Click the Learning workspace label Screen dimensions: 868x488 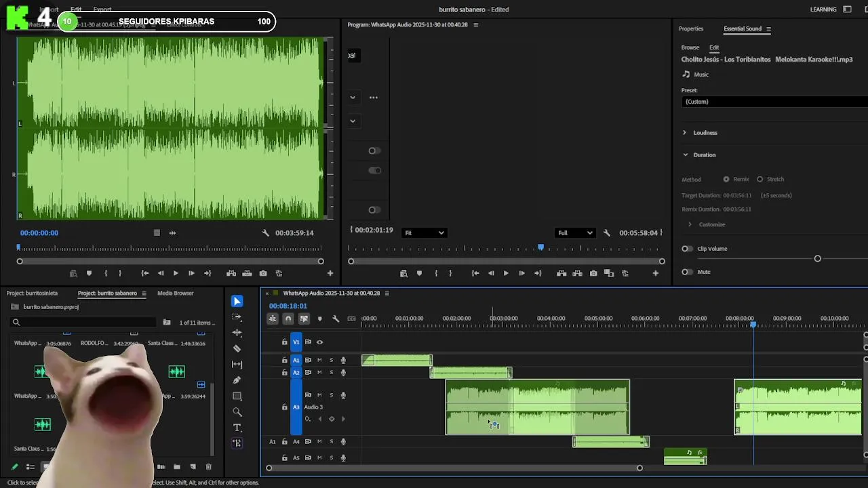[x=823, y=9]
